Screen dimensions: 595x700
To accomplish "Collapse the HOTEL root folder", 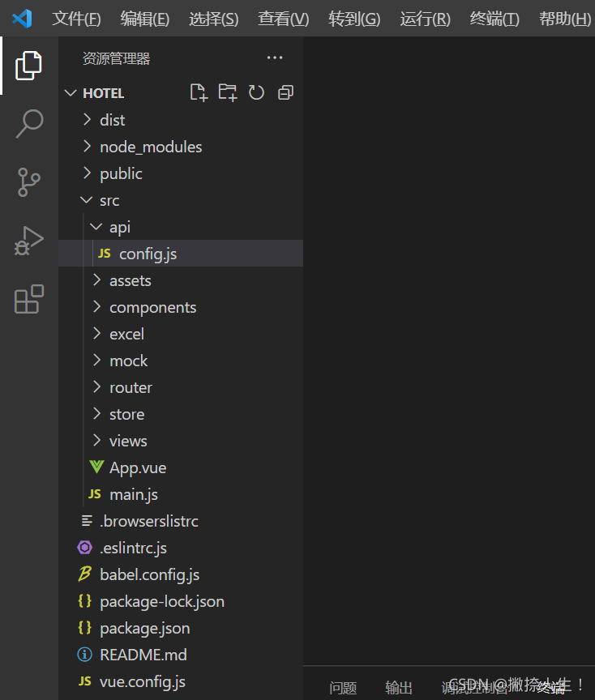I will [x=71, y=93].
